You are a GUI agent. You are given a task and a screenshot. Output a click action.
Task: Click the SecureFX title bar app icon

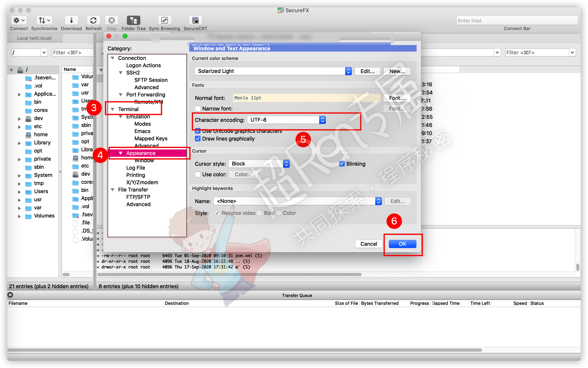280,10
